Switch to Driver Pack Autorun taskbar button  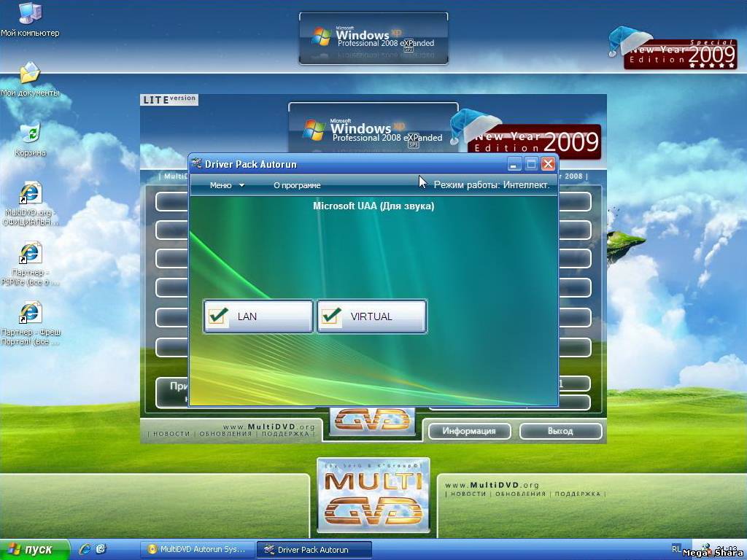[314, 550]
